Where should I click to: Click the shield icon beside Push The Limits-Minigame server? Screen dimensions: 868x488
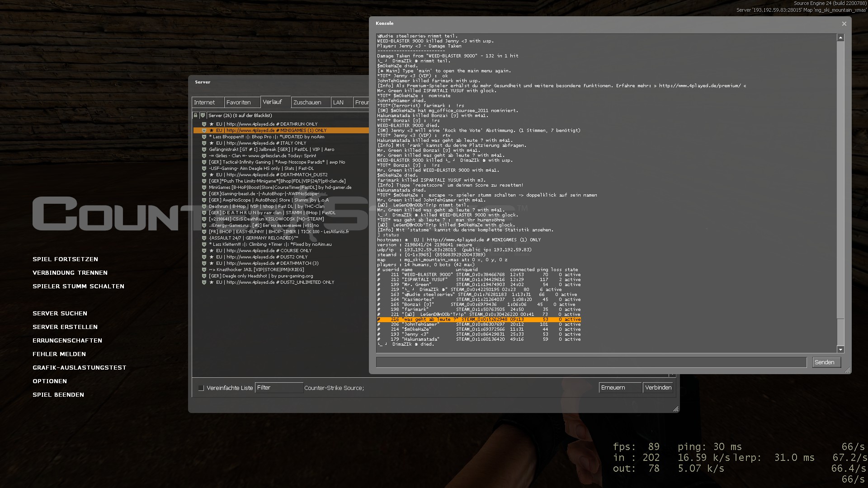[x=204, y=181]
